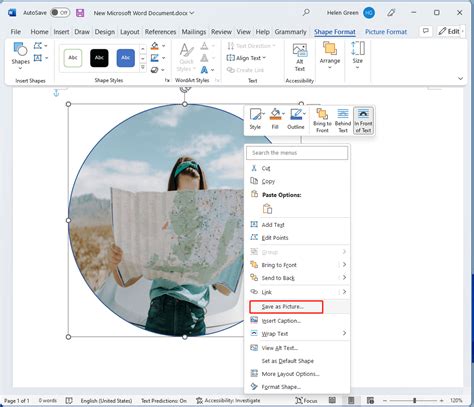The width and height of the screenshot is (474, 407).
Task: Select the black filled Abc shape style
Action: (x=99, y=58)
